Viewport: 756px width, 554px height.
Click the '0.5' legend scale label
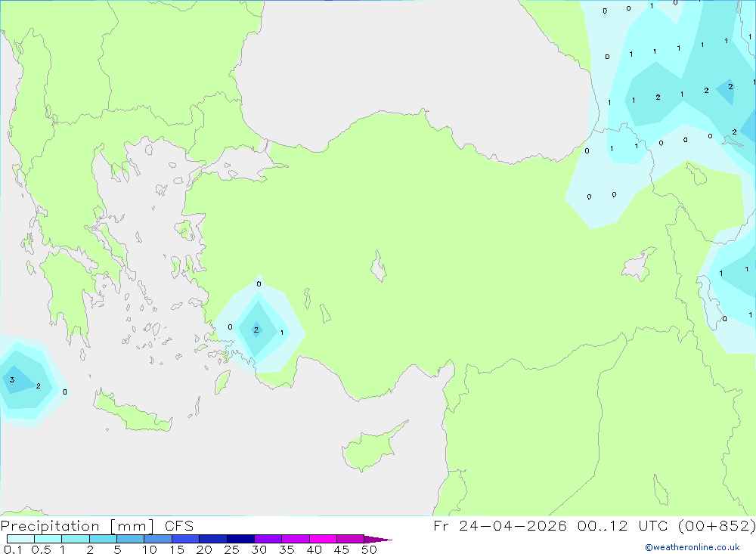pyautogui.click(x=41, y=549)
